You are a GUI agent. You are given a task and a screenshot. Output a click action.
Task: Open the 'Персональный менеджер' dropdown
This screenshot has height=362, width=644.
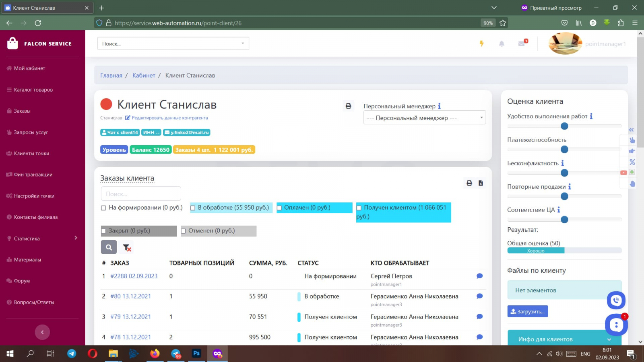pos(424,118)
